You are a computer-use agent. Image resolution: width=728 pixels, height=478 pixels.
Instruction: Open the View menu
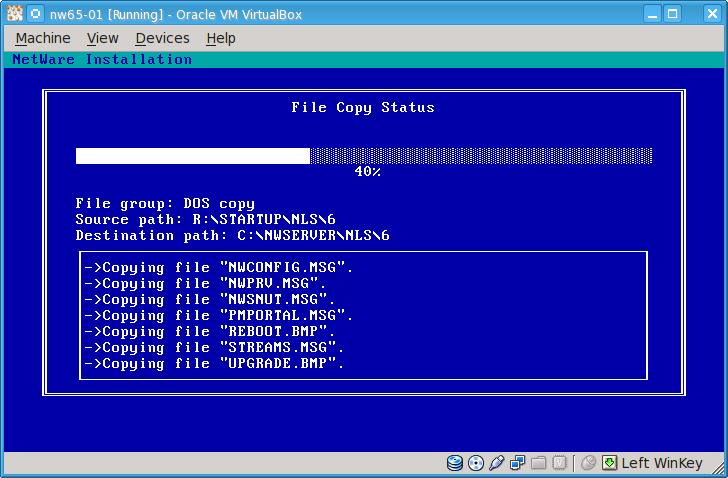[x=102, y=38]
